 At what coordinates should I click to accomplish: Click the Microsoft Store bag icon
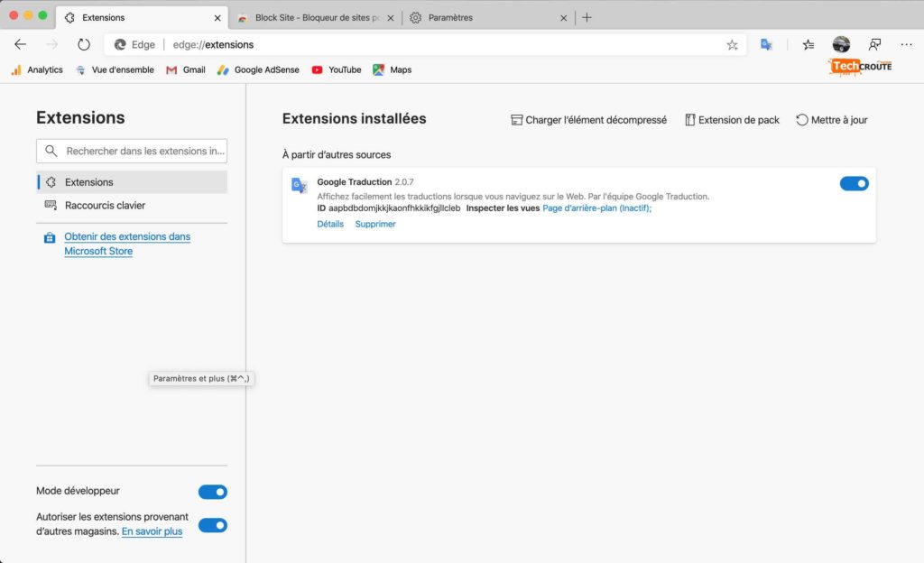(x=50, y=238)
